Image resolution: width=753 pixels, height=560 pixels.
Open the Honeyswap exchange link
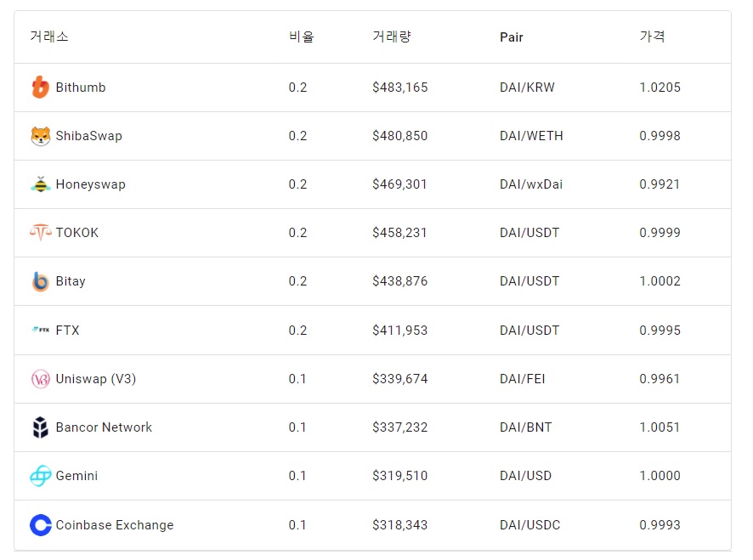click(91, 184)
